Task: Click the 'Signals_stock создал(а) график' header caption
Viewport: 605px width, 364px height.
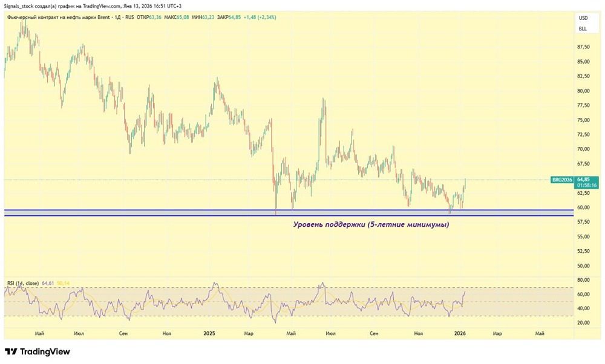Action: tap(93, 6)
